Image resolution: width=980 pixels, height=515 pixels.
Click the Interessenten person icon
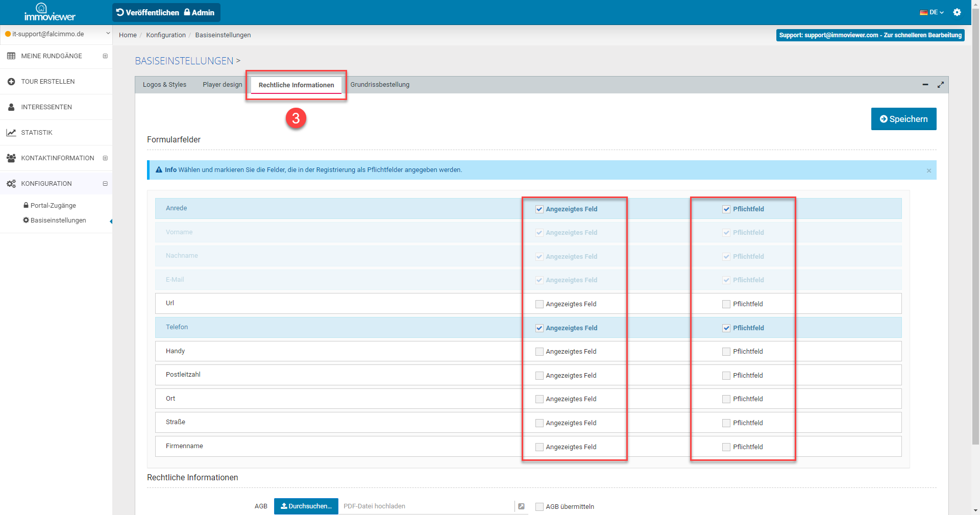11,107
